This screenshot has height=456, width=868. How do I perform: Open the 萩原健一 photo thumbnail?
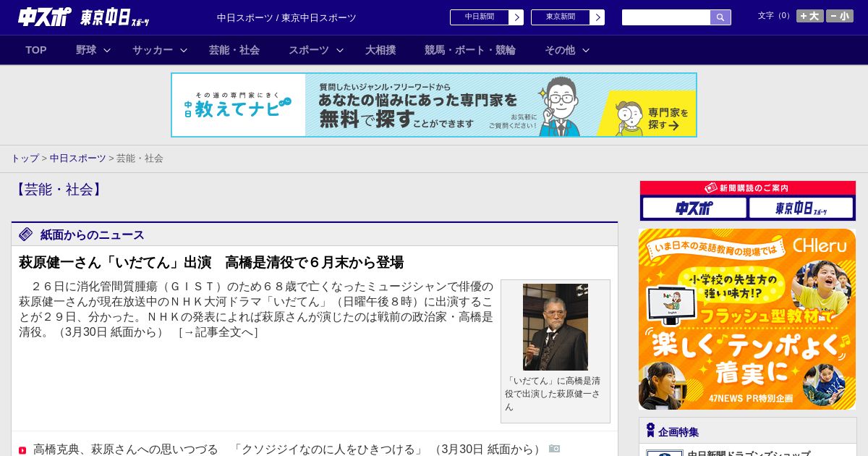[556, 327]
